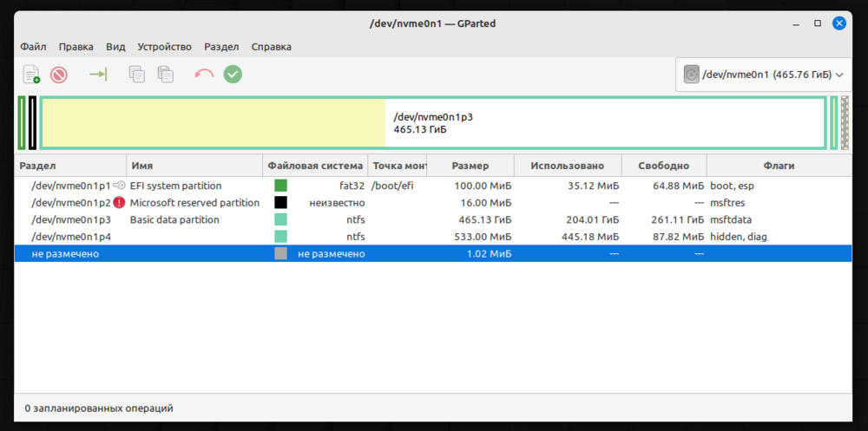
Task: Click the 1.02 МиБ unallocated size cell
Action: click(x=490, y=254)
